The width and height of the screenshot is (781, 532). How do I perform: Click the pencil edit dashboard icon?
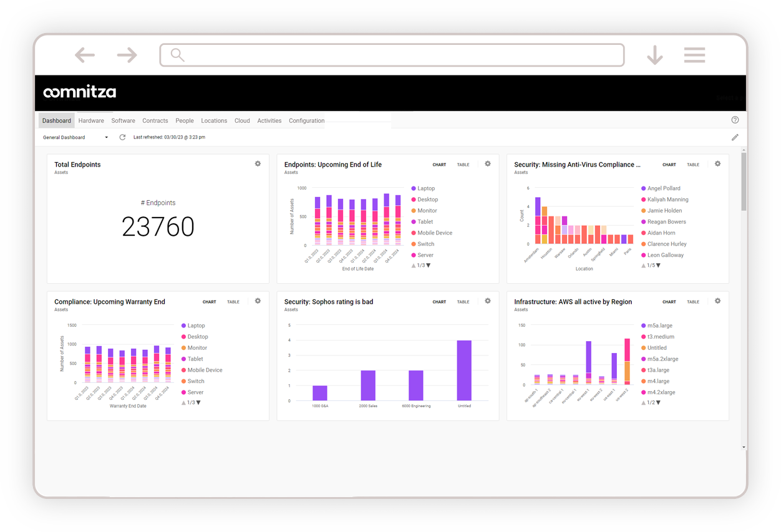click(735, 137)
